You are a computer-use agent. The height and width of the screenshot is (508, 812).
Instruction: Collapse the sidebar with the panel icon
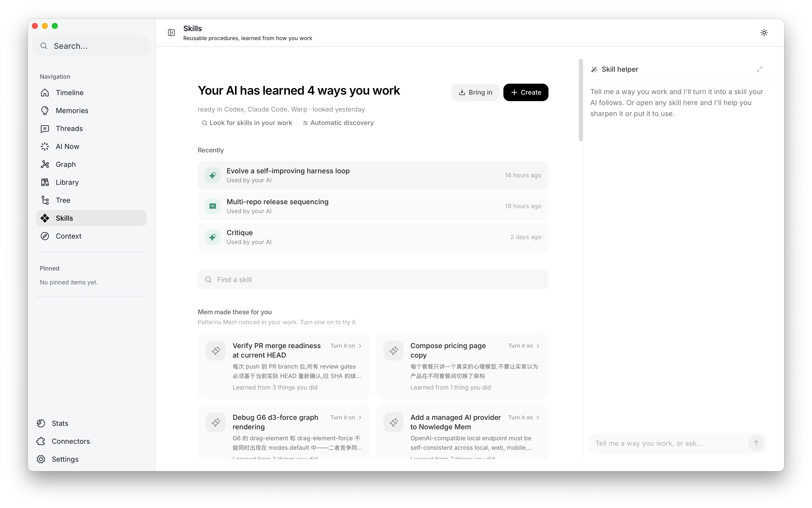[171, 33]
